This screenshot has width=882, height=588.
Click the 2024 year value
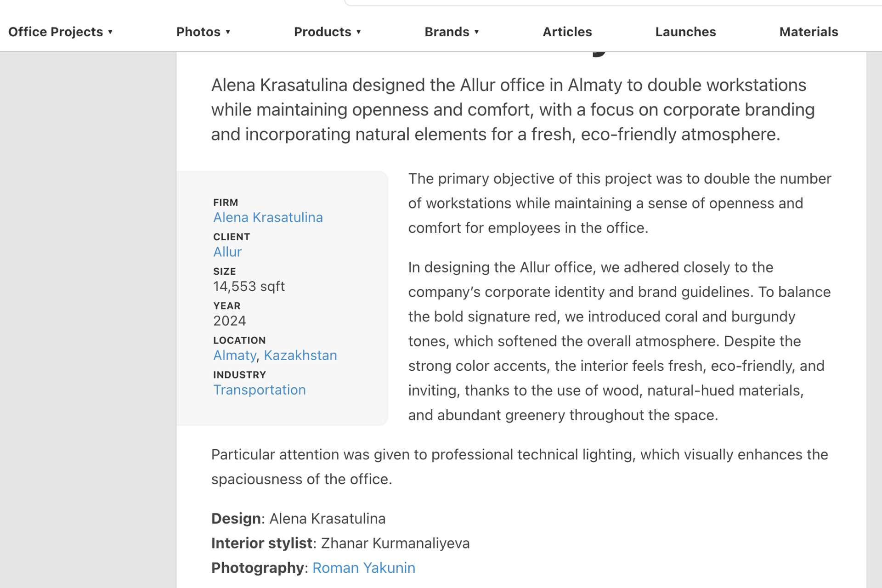230,321
